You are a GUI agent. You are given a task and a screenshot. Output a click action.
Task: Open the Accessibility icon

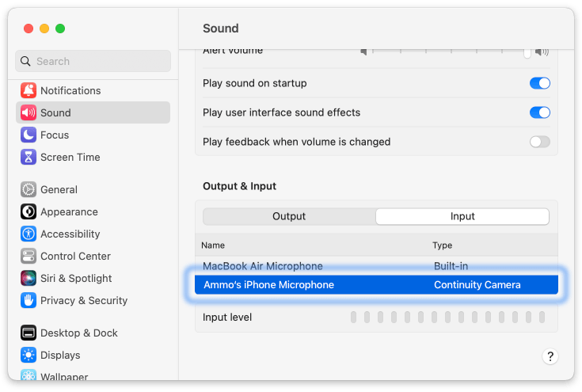coord(29,234)
